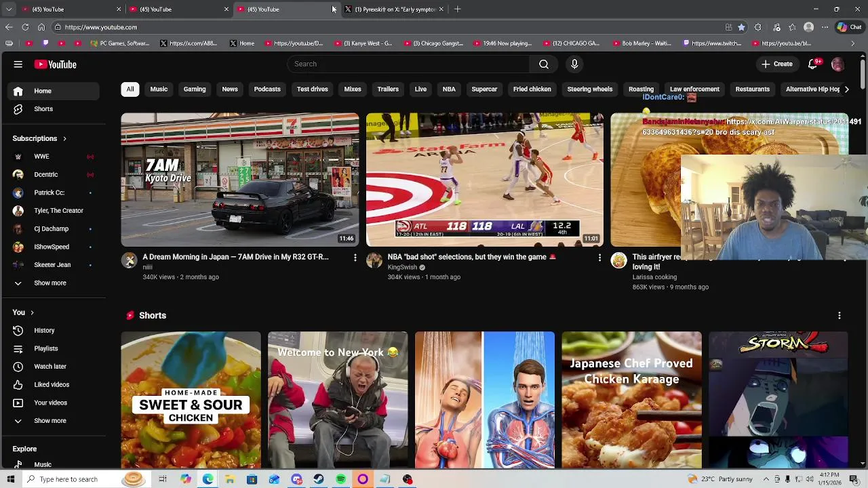Select the Fried chicken filter chip
The image size is (868, 488).
(532, 89)
